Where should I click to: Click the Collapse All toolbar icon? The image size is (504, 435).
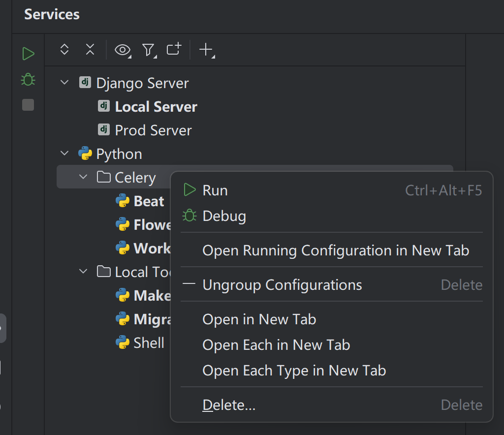click(91, 50)
